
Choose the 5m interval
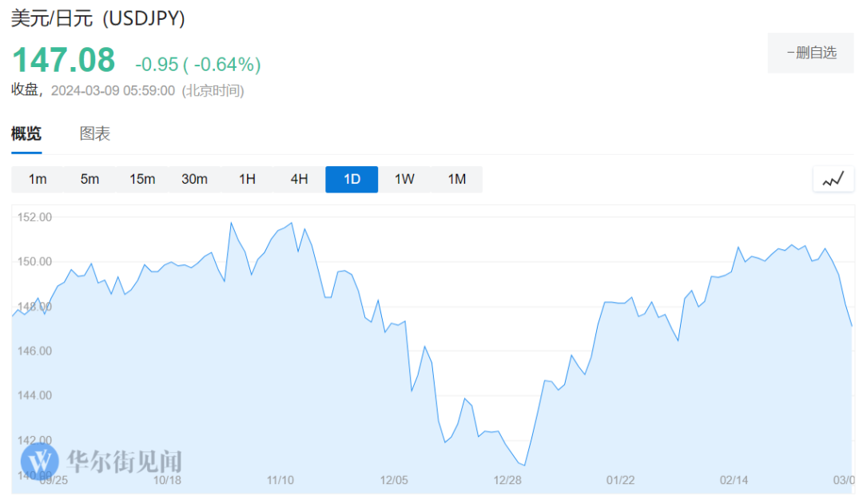(89, 180)
